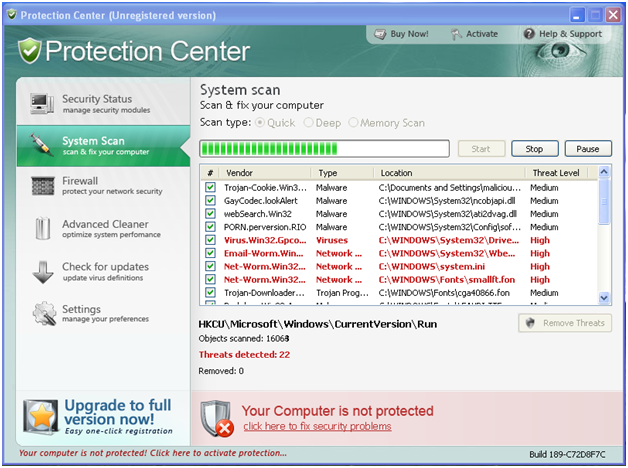Uncheck the Trojan-Cookie.Win3 threat row
628x468 pixels.
210,187
